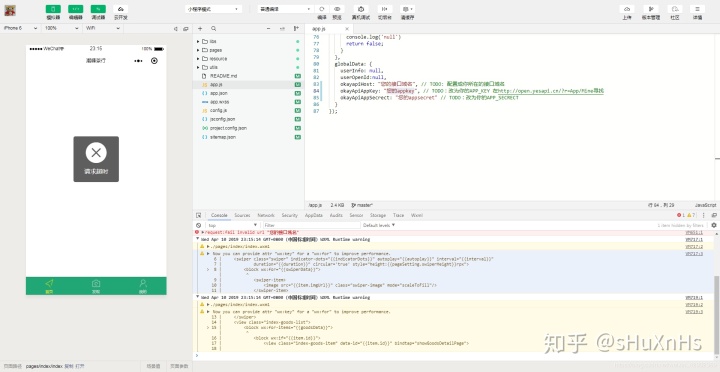Expand the pages folder

click(198, 50)
